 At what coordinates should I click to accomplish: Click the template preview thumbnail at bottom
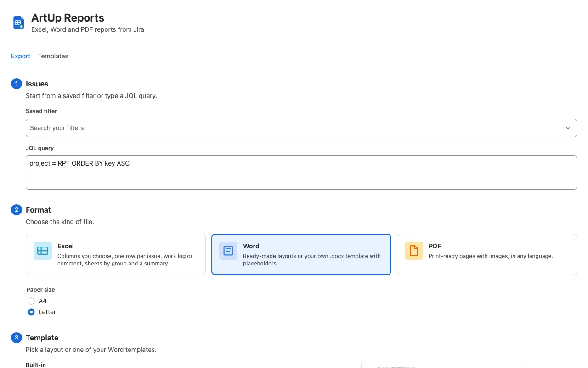444,365
